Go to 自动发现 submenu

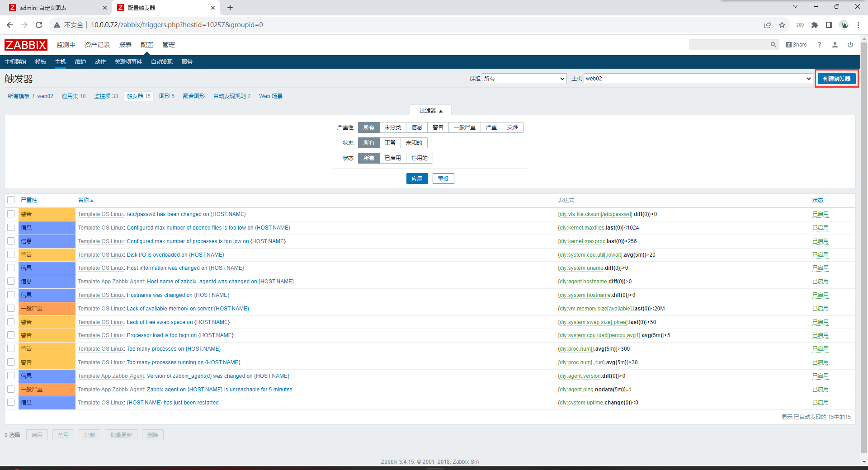click(162, 62)
